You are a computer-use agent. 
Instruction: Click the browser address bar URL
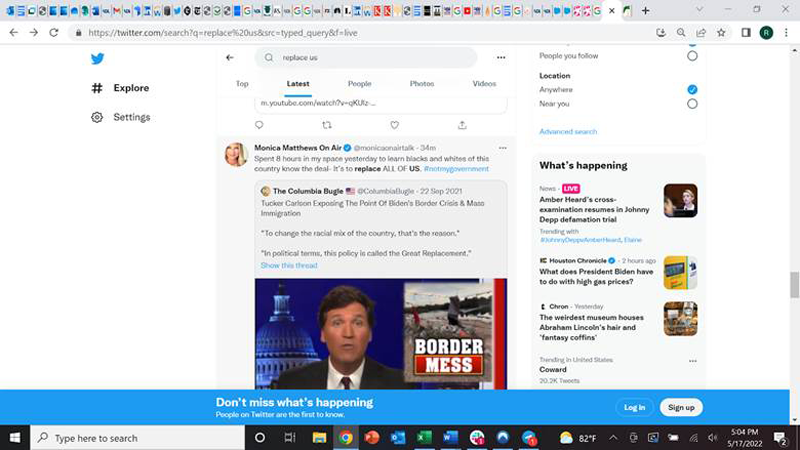click(x=223, y=33)
